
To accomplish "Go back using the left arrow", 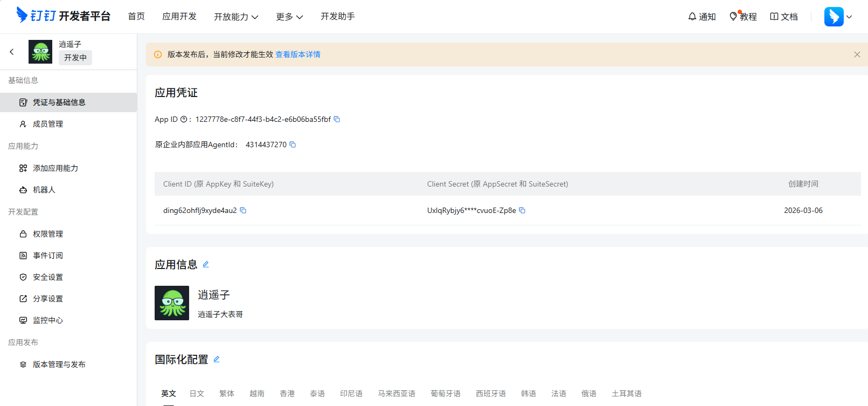I will click(12, 52).
